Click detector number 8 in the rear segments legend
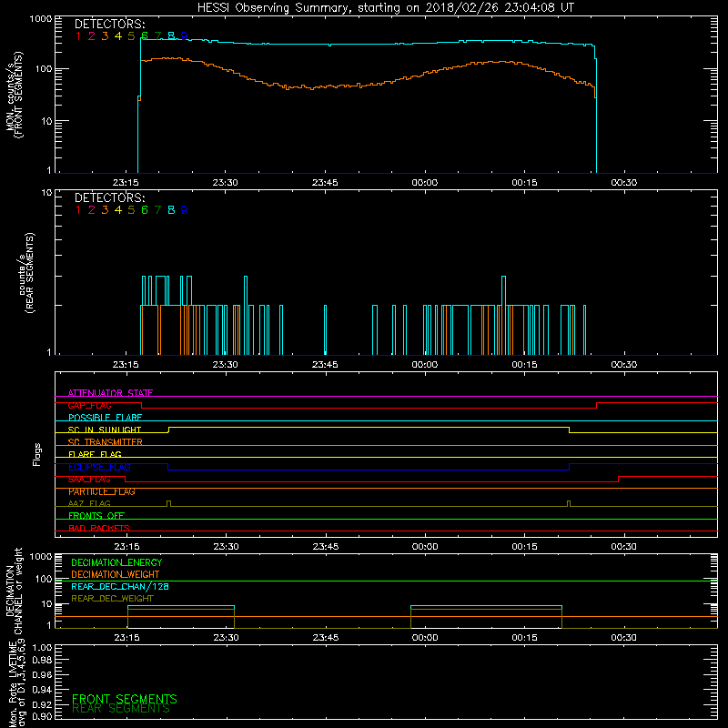728x728 pixels. pyautogui.click(x=171, y=210)
